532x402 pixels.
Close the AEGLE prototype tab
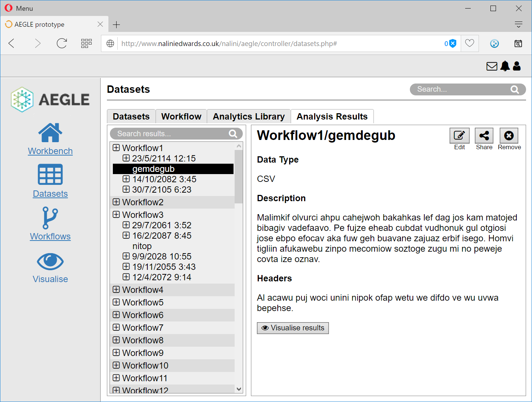point(100,24)
